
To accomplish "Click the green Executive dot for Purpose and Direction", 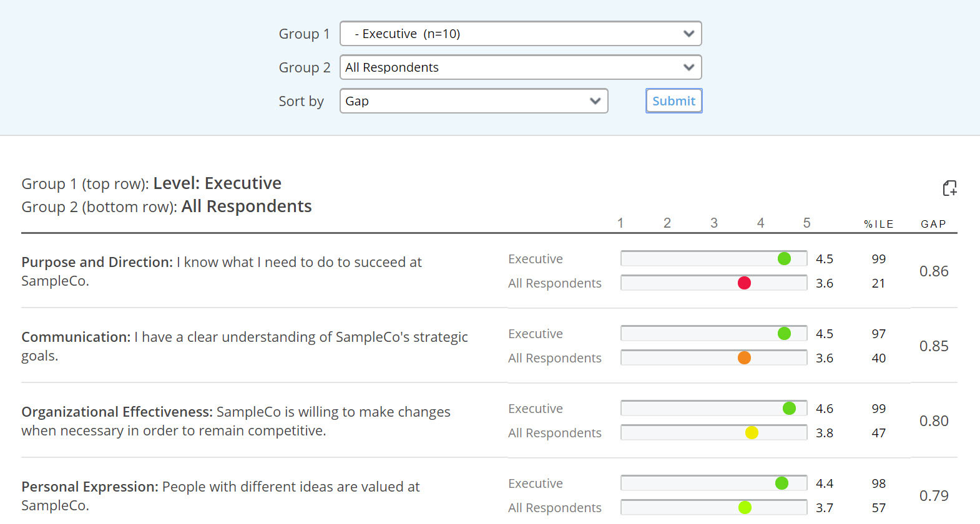I will pos(784,259).
